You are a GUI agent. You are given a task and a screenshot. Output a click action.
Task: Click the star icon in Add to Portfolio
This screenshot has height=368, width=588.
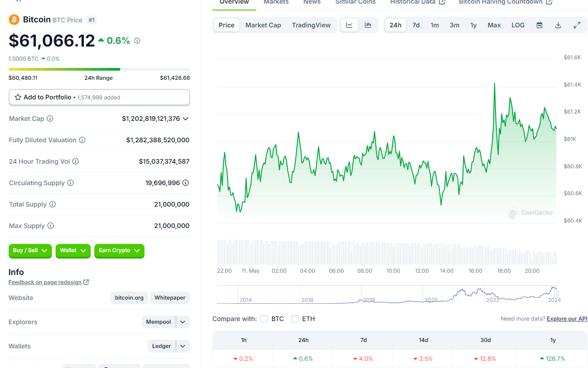click(x=18, y=97)
